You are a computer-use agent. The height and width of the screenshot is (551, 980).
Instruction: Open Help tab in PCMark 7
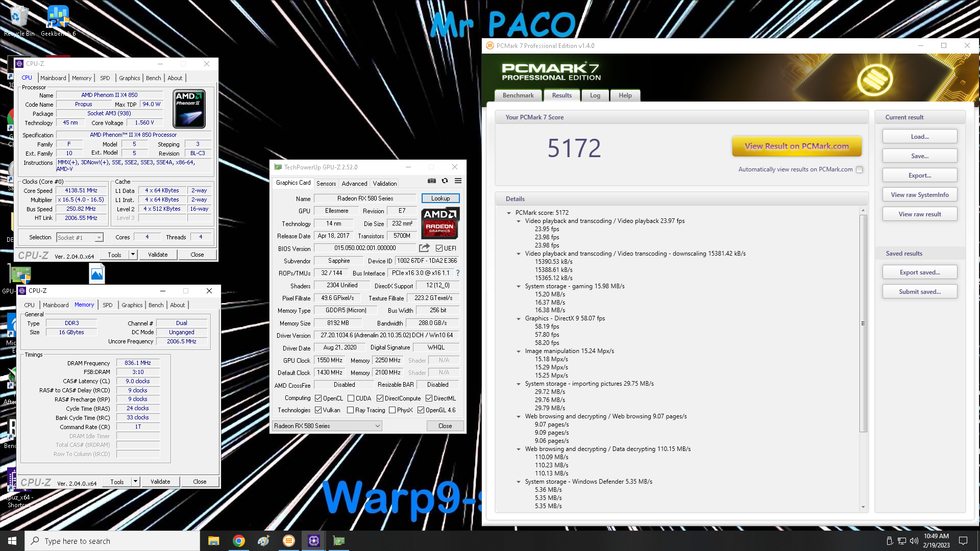coord(625,95)
